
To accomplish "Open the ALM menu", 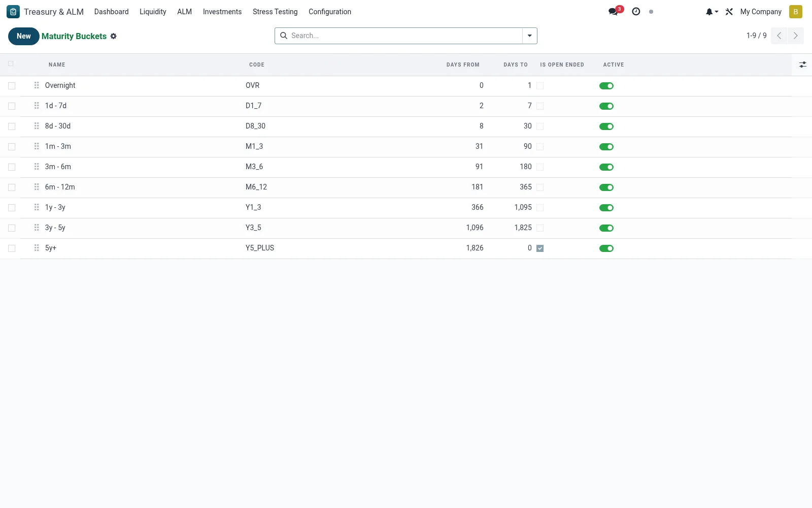I will [184, 12].
